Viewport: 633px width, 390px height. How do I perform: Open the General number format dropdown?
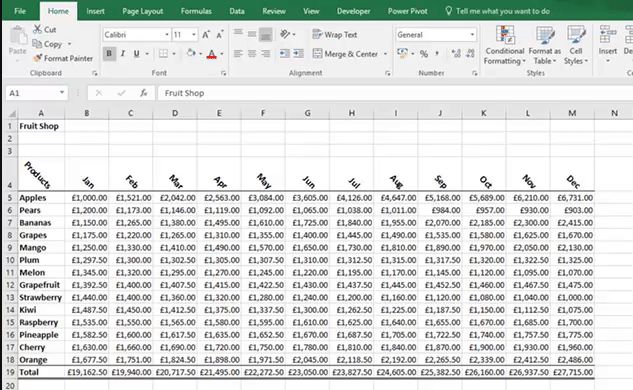point(472,35)
